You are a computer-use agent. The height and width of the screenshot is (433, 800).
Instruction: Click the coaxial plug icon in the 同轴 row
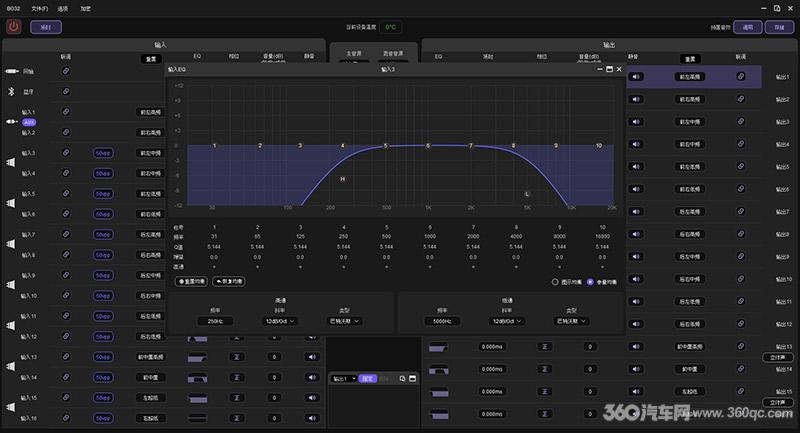(12, 71)
